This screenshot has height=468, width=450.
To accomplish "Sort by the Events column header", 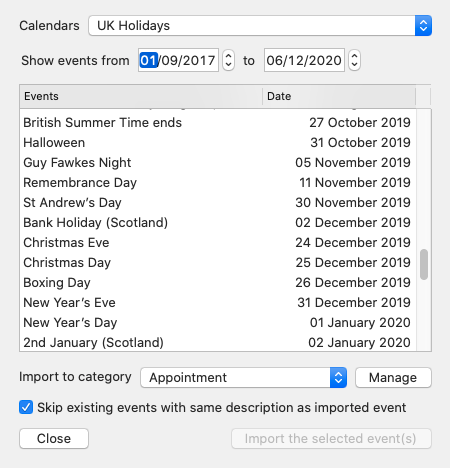I will pos(141,96).
